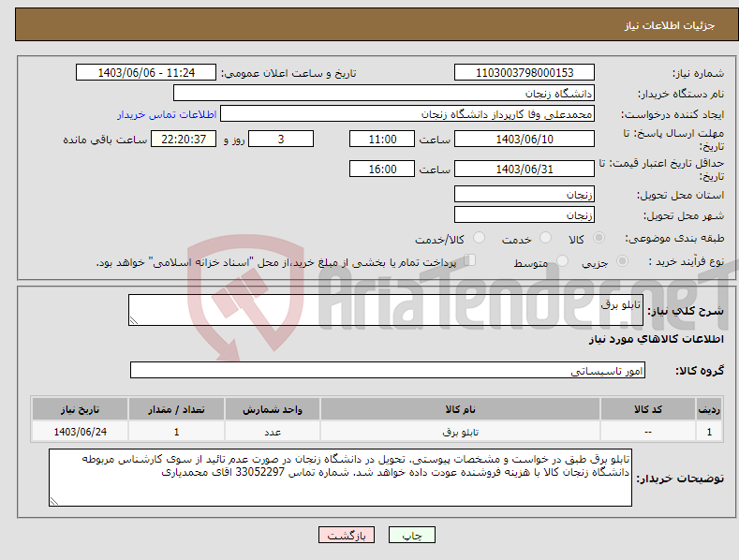Click the delivery city field زنجان
This screenshot has width=739, height=560.
[525, 215]
